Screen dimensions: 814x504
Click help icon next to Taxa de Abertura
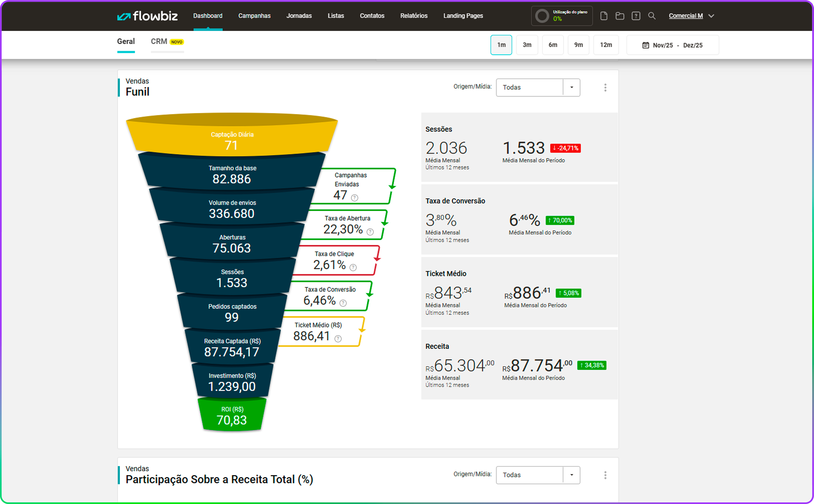[370, 232]
